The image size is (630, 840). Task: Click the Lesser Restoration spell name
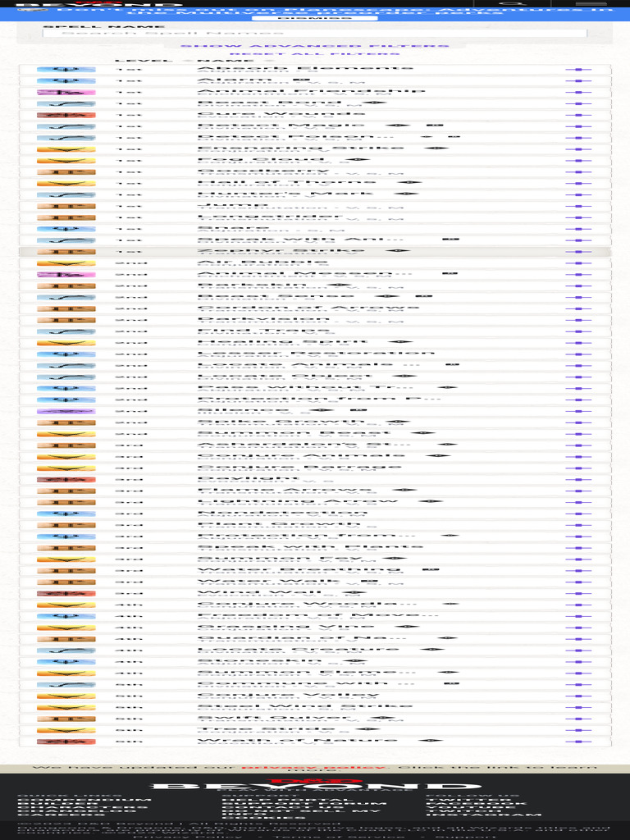pos(316,353)
